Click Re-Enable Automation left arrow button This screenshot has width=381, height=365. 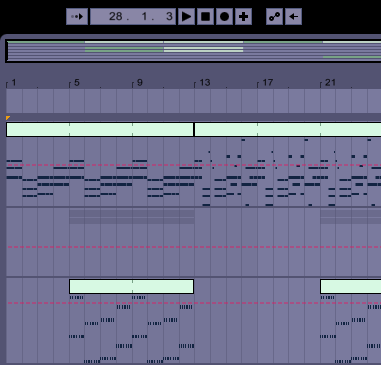293,17
